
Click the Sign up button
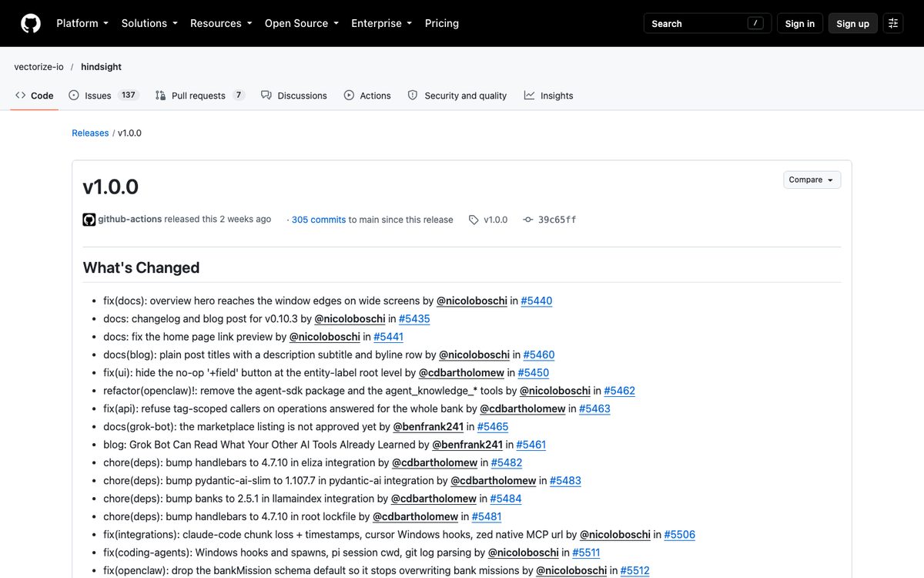(x=852, y=23)
